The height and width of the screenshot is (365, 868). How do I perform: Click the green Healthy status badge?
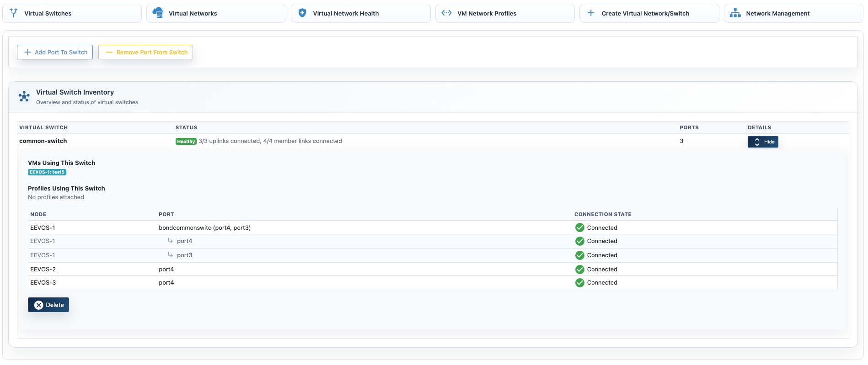click(x=186, y=142)
